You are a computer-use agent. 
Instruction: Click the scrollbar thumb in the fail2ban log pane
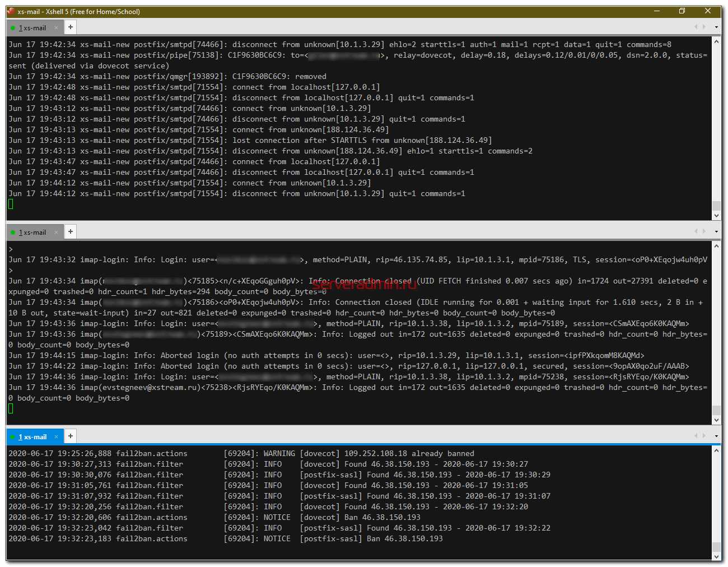716,547
